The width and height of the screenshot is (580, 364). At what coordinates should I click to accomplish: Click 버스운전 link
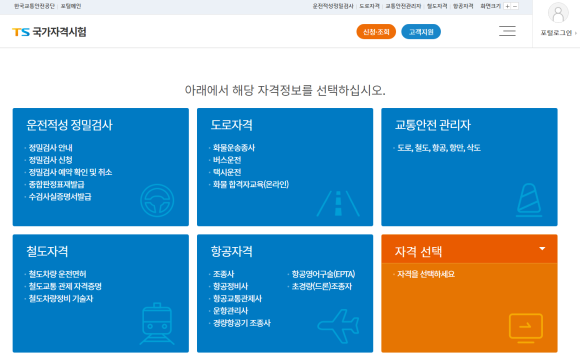227,160
